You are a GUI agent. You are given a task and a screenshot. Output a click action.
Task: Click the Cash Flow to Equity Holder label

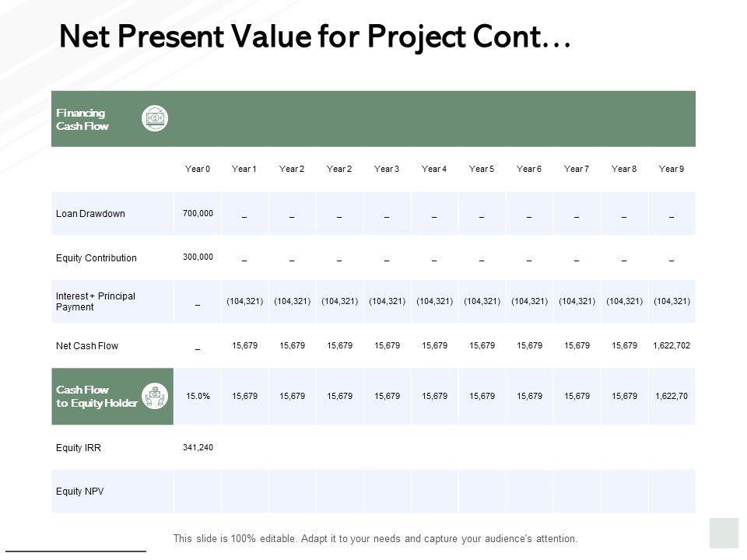pos(96,396)
